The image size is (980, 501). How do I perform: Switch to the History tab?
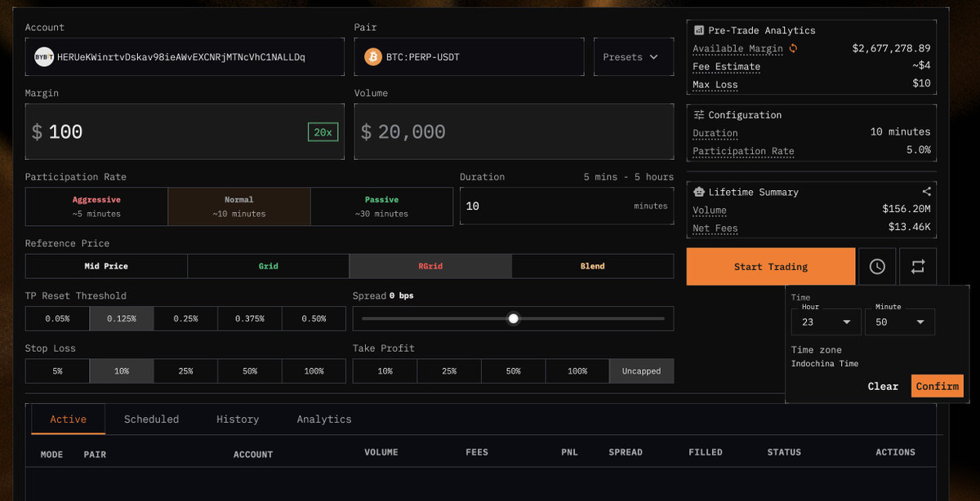point(238,419)
